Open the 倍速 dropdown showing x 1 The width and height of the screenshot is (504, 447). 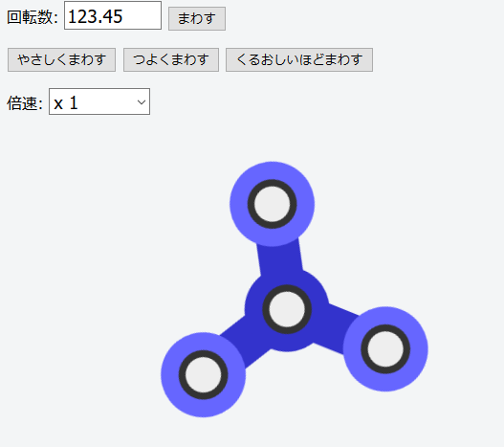click(x=99, y=101)
